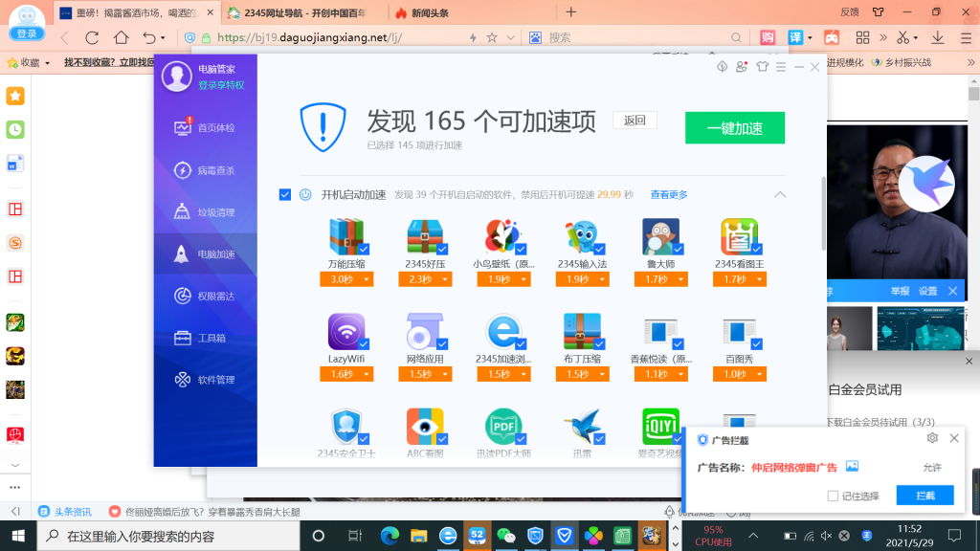Screen dimensions: 980x551
Task: Click the browser home icon
Action: pos(122,37)
